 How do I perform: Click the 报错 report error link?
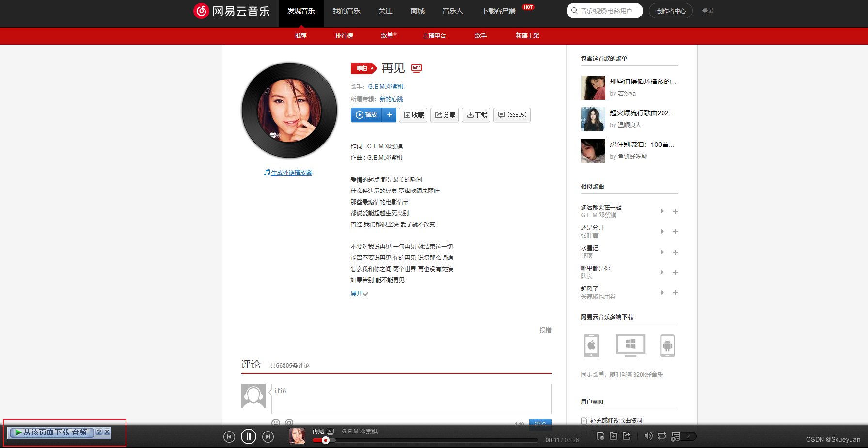545,330
